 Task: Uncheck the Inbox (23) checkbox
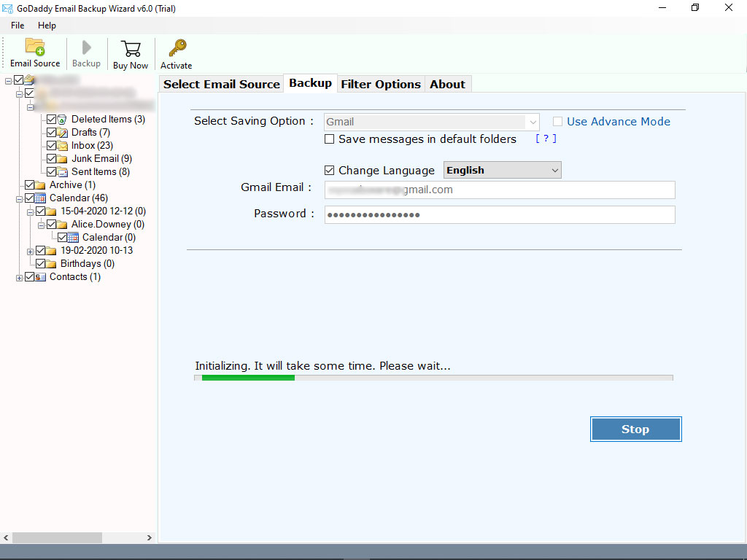click(x=52, y=145)
